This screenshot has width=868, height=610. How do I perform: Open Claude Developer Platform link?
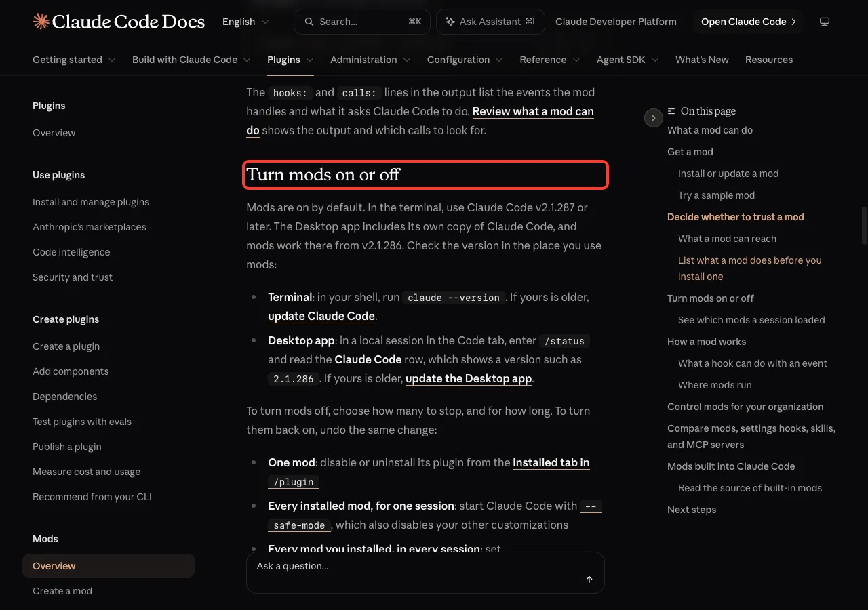coord(616,22)
